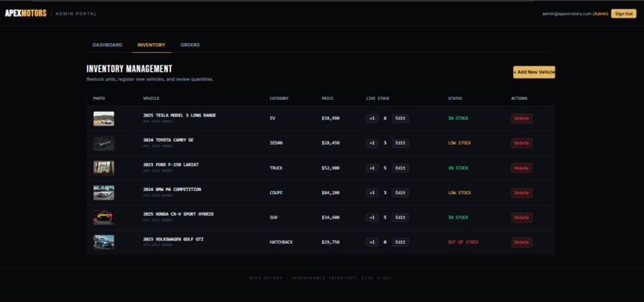The height and width of the screenshot is (302, 644).
Task: Click the $52,900 price cell
Action: click(x=330, y=168)
